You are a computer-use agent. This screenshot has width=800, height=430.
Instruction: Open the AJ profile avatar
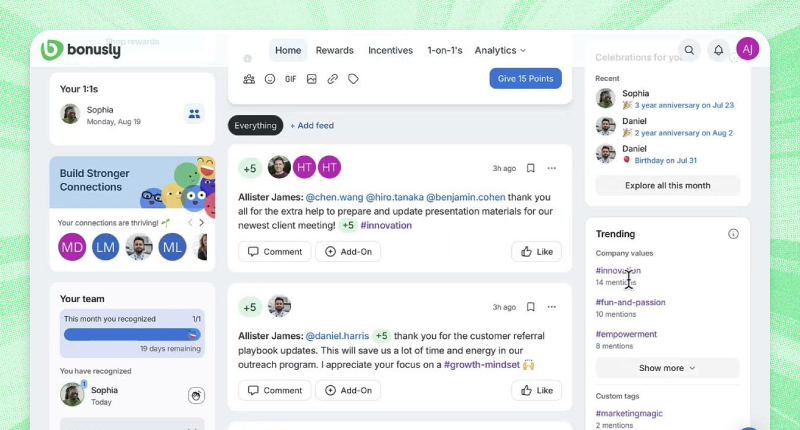[x=747, y=49]
